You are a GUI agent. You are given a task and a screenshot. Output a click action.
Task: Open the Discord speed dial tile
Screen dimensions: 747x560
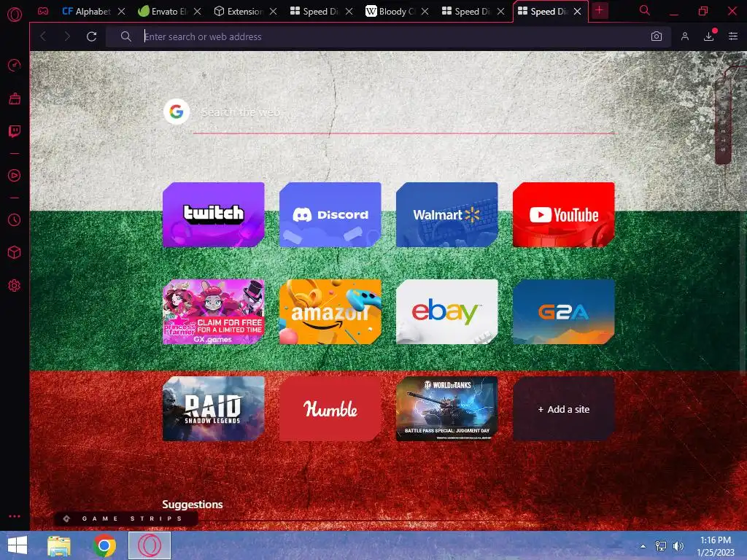[x=330, y=215]
